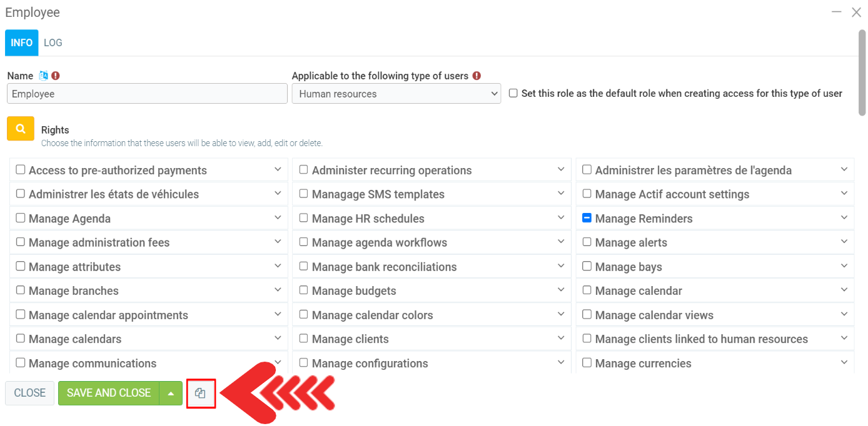
Task: Enable the set as default role checkbox
Action: coord(513,93)
